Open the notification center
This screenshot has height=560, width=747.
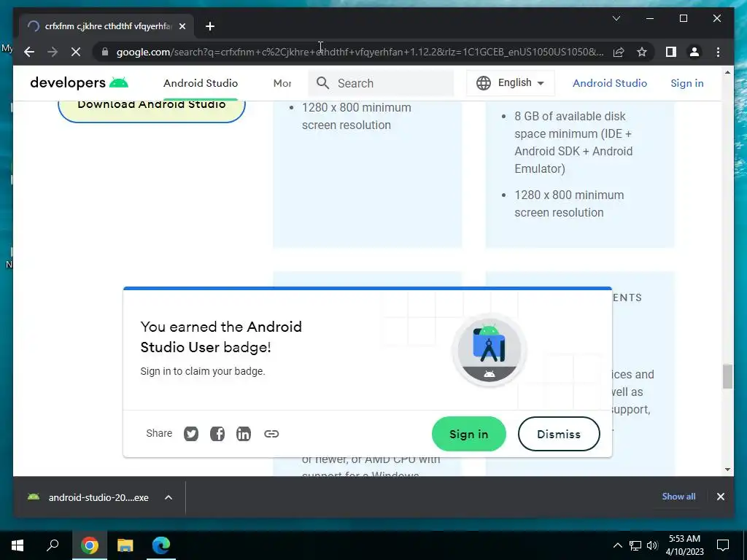[x=723, y=545]
